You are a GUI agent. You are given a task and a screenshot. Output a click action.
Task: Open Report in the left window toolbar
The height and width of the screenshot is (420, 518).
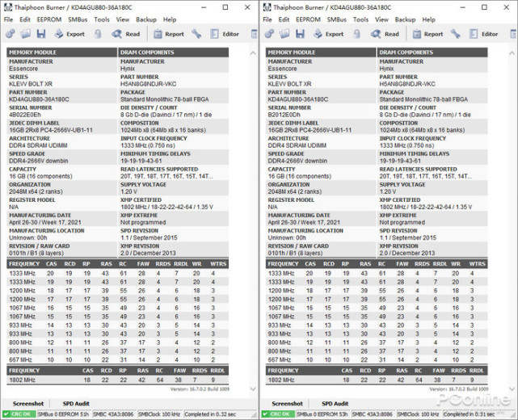point(169,34)
